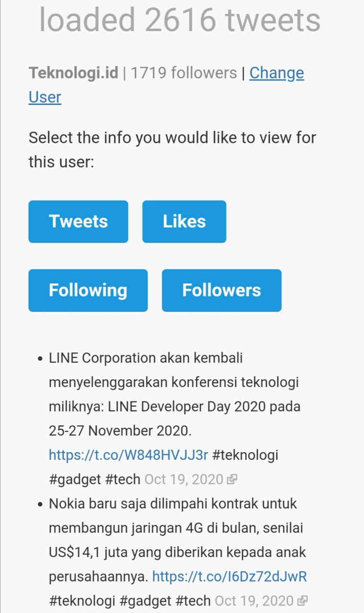Screen dimensions: 364x613
Task: Open the t.co/I6Dz72dJwR link
Action: click(229, 576)
